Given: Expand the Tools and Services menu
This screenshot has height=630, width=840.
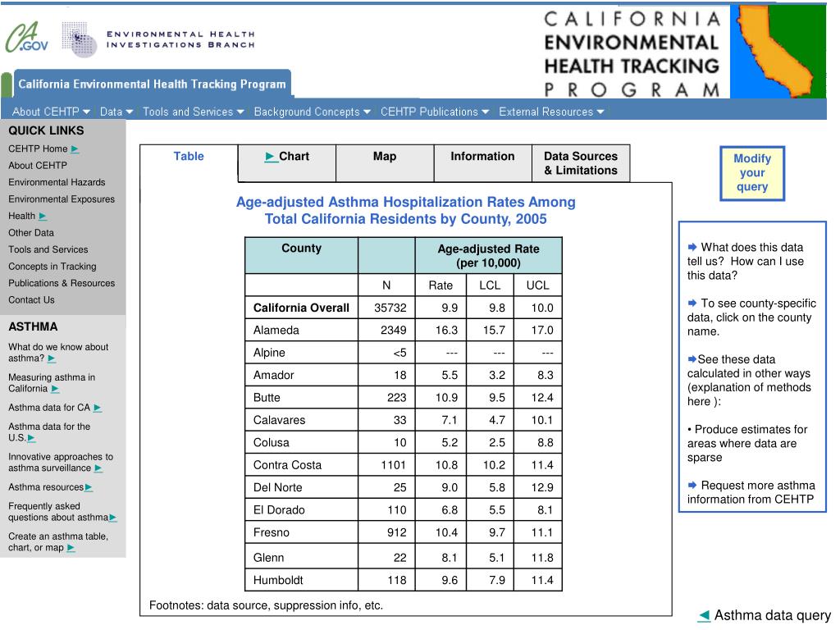Looking at the screenshot, I should 194,112.
